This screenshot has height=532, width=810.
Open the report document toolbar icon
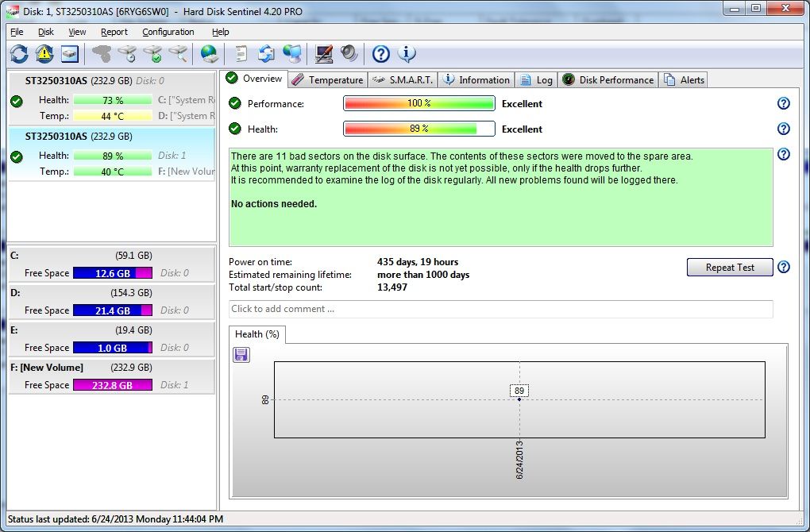(241, 54)
